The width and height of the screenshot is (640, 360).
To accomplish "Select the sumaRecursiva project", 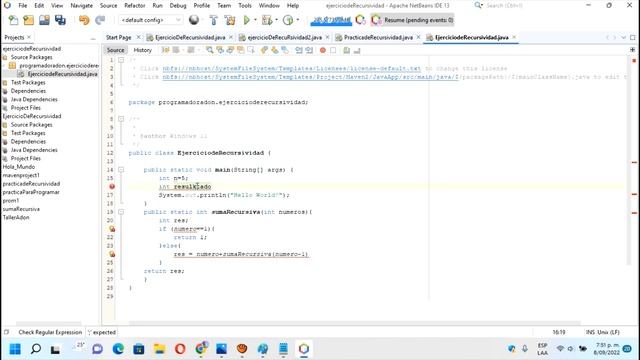I will 21,209.
